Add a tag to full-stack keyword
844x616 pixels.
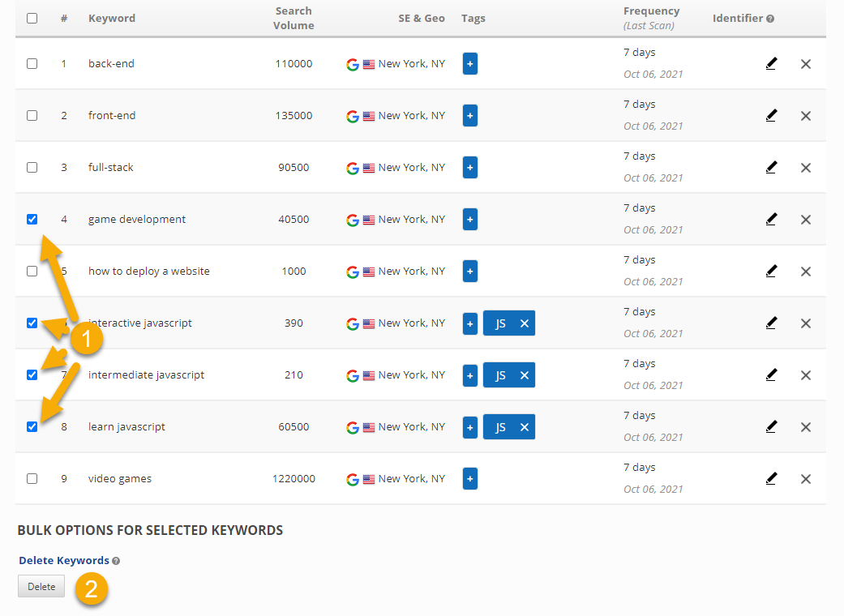click(470, 168)
